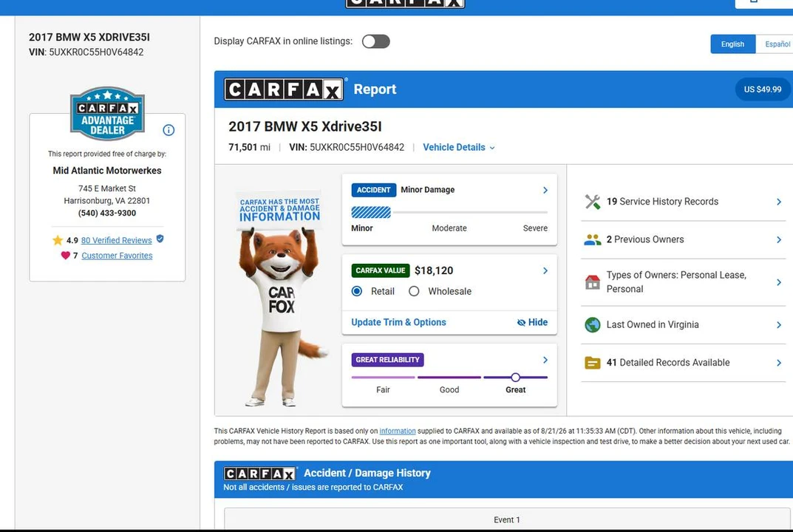Click the reliability scale Great marker

(515, 378)
